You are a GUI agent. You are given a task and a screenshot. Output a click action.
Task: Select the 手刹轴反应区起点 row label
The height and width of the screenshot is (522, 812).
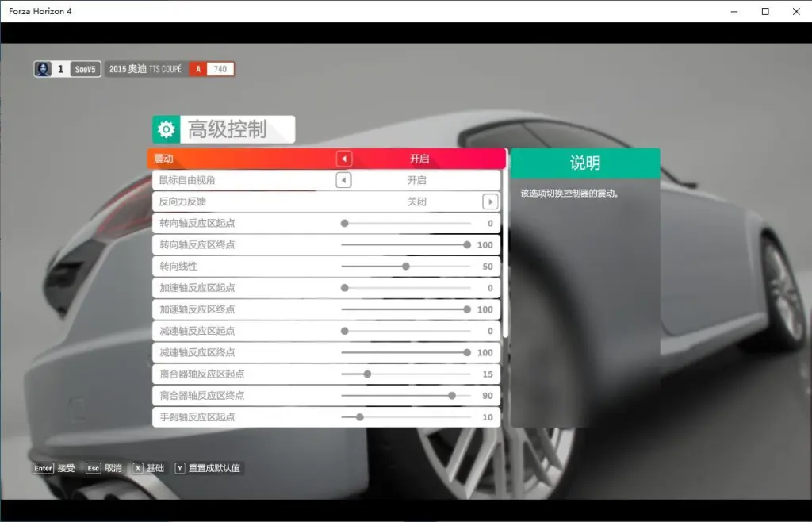[197, 416]
